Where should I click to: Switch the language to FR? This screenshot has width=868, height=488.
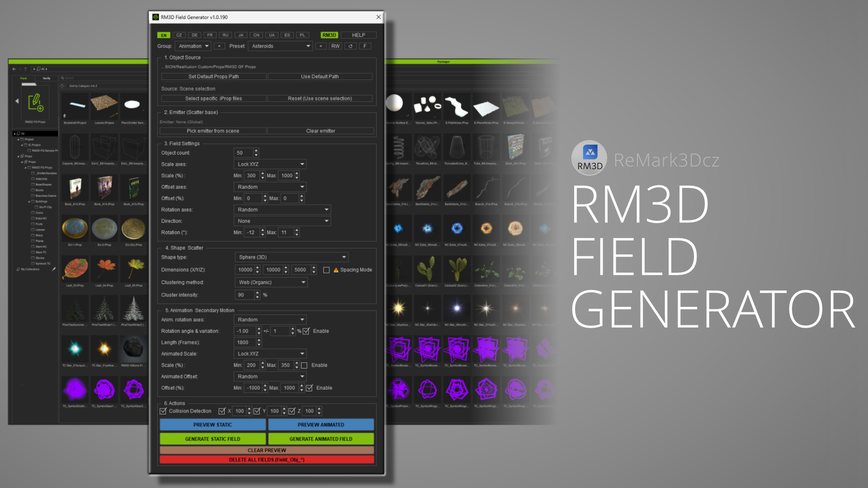(x=210, y=35)
